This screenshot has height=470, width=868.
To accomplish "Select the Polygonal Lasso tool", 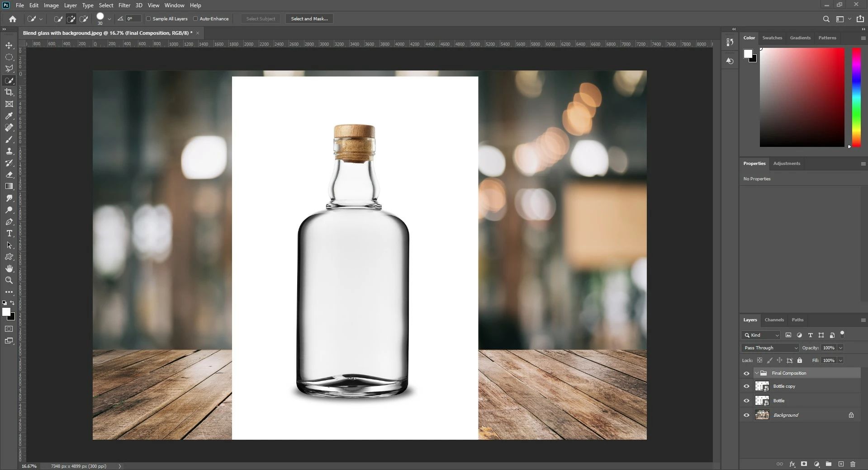I will click(x=9, y=69).
